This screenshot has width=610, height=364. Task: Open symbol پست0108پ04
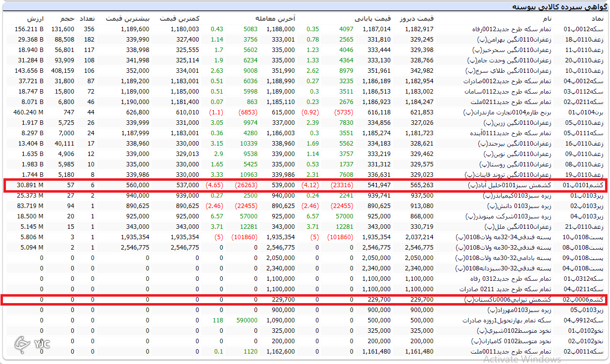[x=583, y=268]
